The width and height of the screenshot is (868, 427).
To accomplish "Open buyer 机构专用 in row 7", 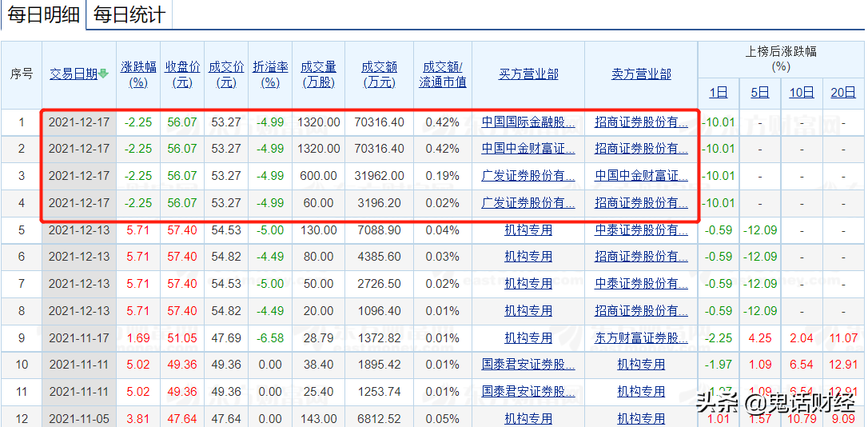I will click(x=528, y=284).
